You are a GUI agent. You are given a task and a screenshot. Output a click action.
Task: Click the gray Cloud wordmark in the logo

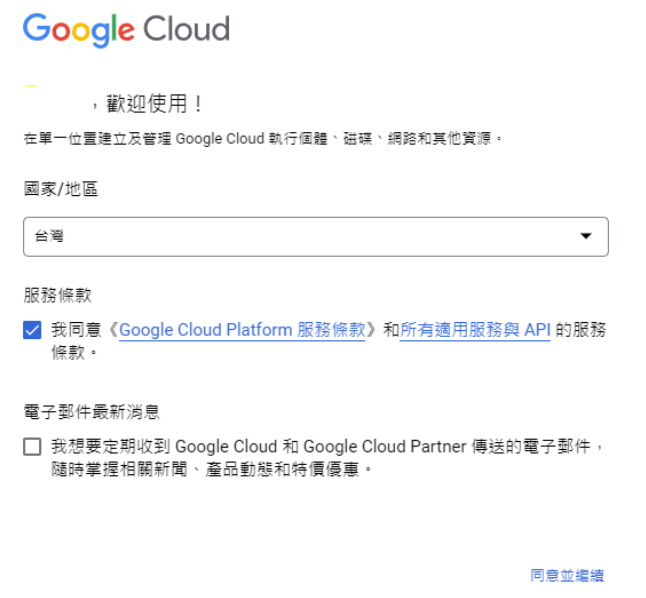186,29
